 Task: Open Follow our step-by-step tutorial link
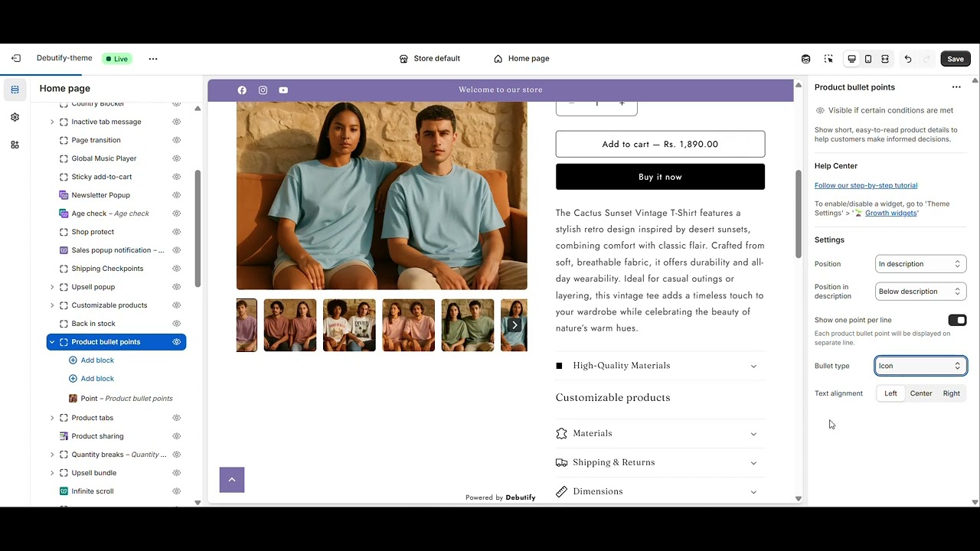click(x=866, y=185)
